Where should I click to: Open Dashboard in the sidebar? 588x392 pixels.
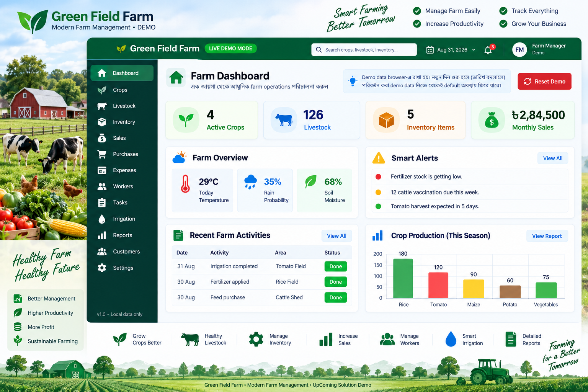click(122, 73)
